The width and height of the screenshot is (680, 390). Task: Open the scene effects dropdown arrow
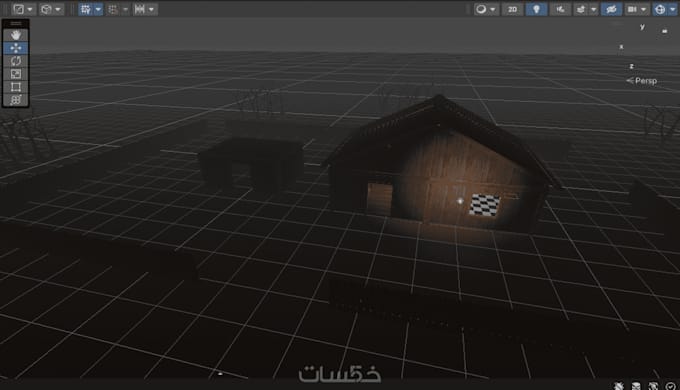[x=594, y=9]
